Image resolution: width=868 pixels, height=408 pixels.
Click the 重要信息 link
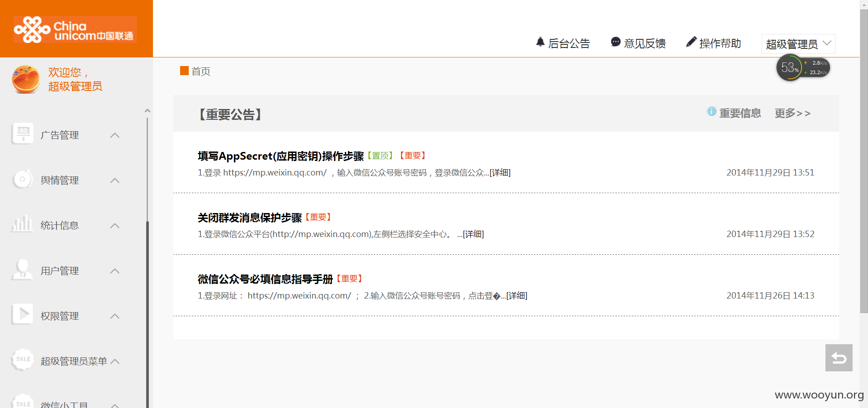740,113
